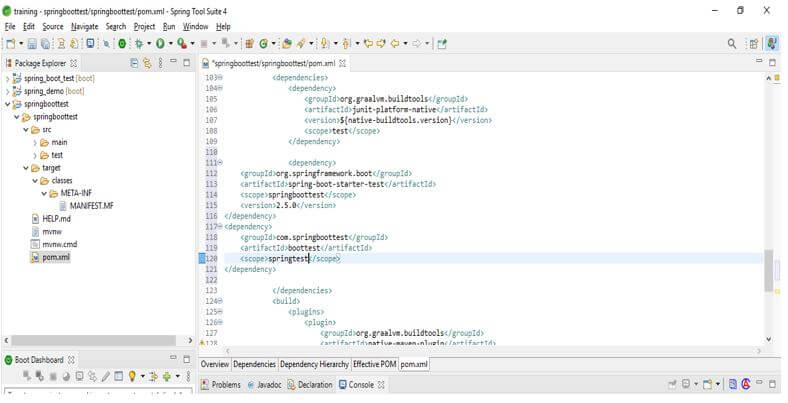The width and height of the screenshot is (788, 403).
Task: Collapse all in Package Explorer
Action: click(x=135, y=63)
